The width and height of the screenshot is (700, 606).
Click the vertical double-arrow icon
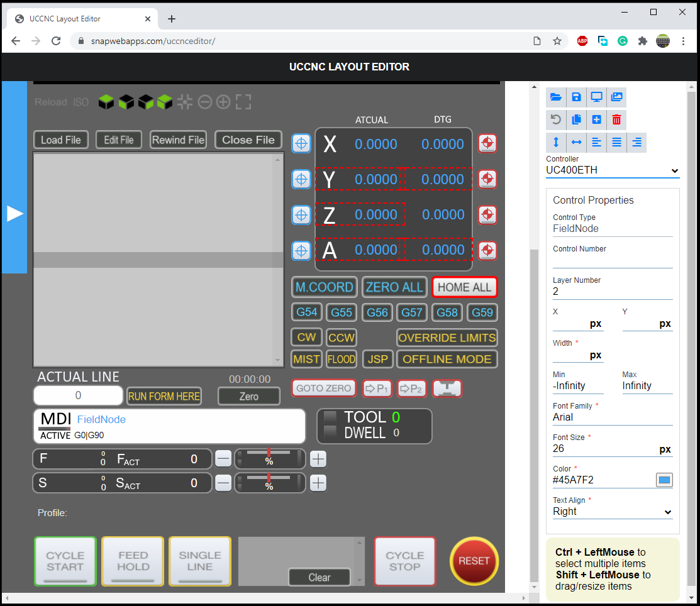556,142
